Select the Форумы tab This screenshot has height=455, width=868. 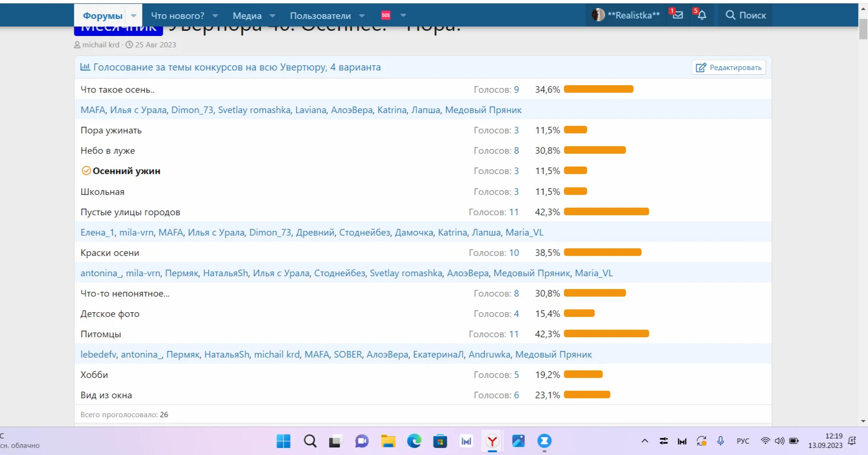[x=102, y=16]
